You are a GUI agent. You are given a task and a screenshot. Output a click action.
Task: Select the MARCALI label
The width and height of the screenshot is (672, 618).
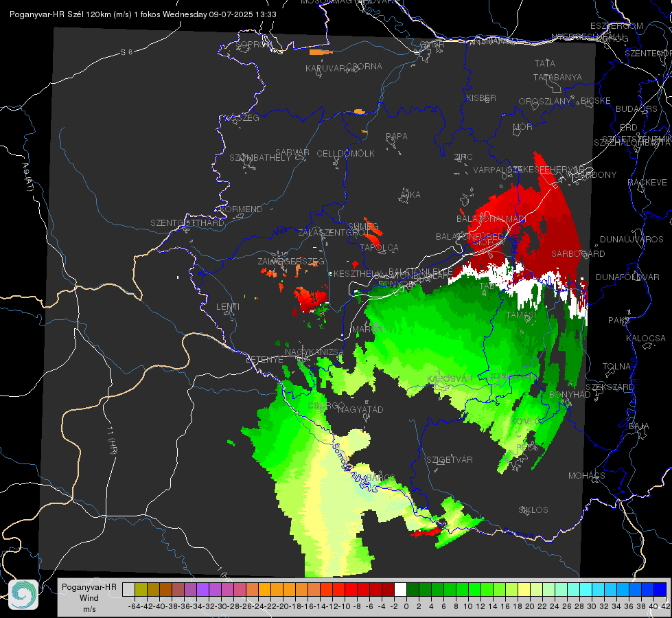[371, 329]
